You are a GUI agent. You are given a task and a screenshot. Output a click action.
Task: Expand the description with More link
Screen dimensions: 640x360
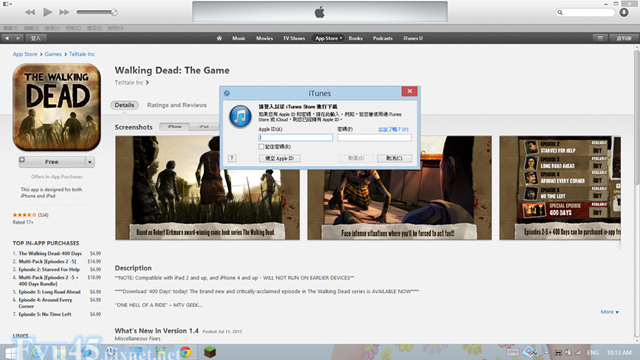tap(609, 312)
